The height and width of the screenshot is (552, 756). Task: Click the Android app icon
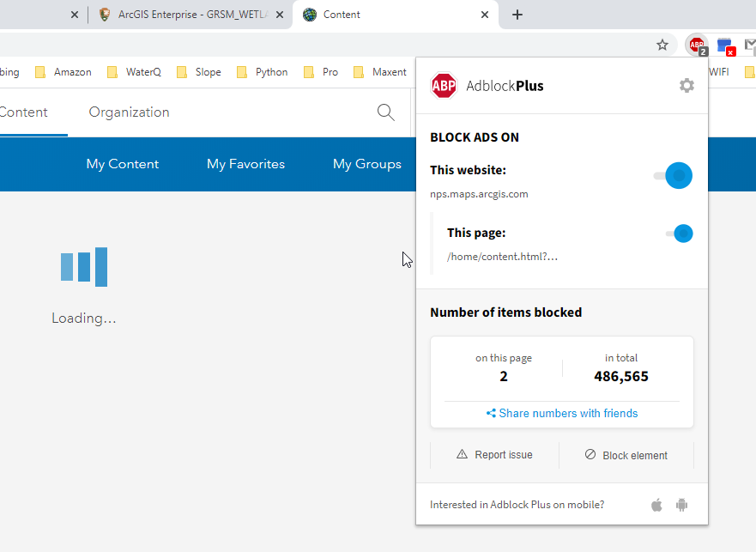pyautogui.click(x=682, y=505)
